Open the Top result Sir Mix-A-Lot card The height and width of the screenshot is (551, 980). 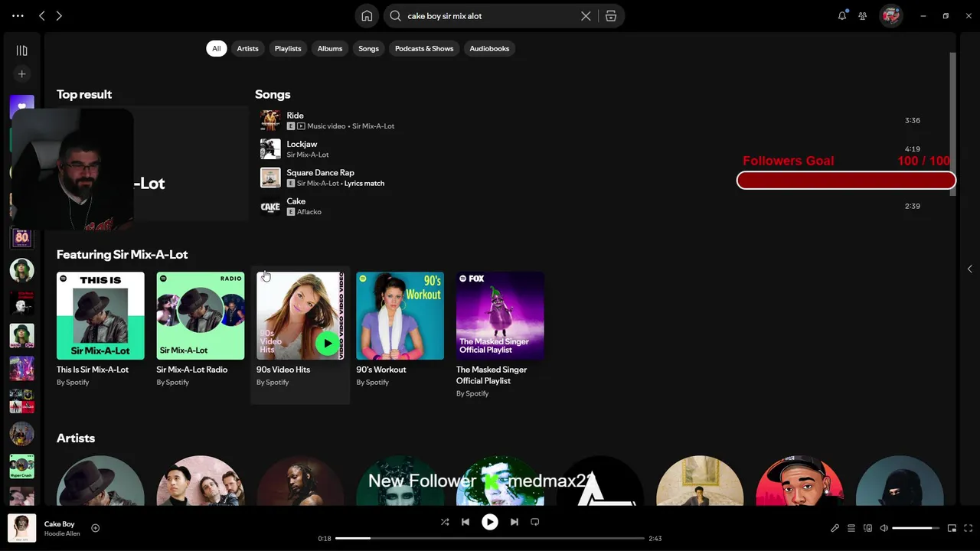click(x=152, y=163)
